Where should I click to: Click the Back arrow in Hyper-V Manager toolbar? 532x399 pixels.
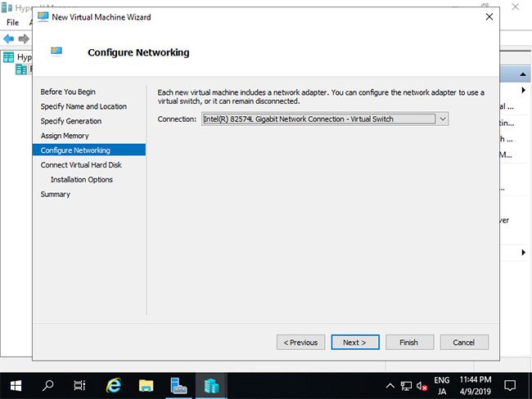[x=8, y=38]
